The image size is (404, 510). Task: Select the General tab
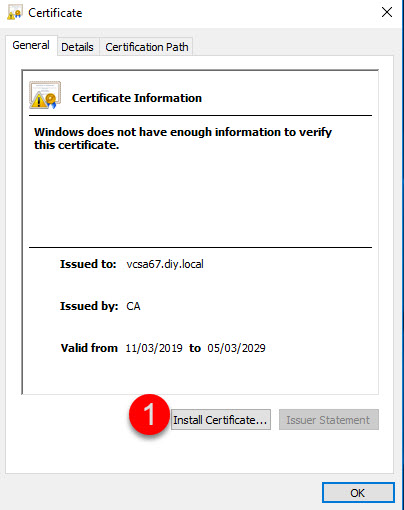point(31,45)
